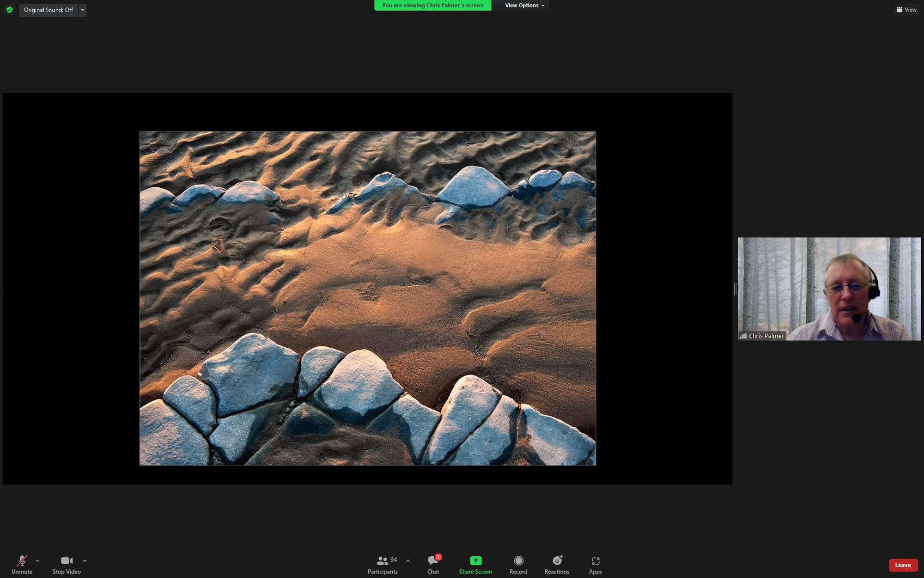This screenshot has height=578, width=924.
Task: Select Chris Palmer's video thumbnail
Action: 829,289
